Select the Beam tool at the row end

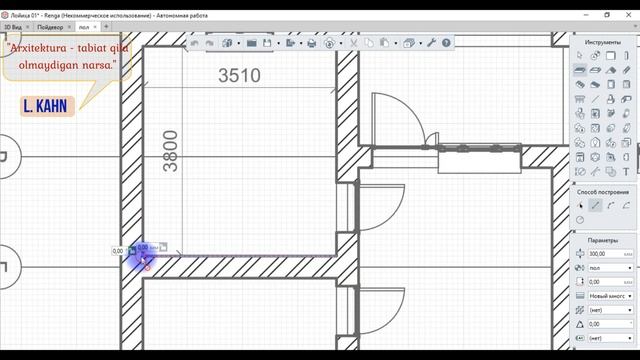(626, 70)
